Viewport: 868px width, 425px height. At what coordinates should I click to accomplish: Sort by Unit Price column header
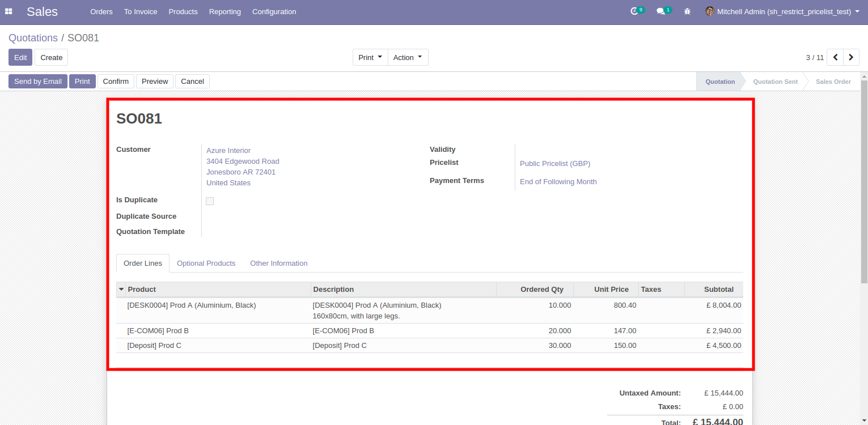click(x=606, y=289)
